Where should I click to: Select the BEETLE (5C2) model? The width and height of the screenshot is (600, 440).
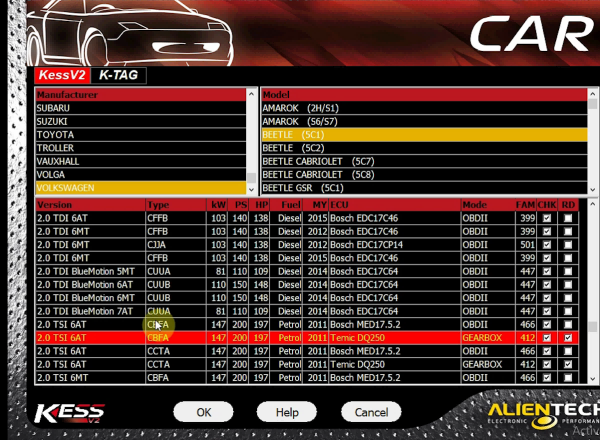pos(424,148)
